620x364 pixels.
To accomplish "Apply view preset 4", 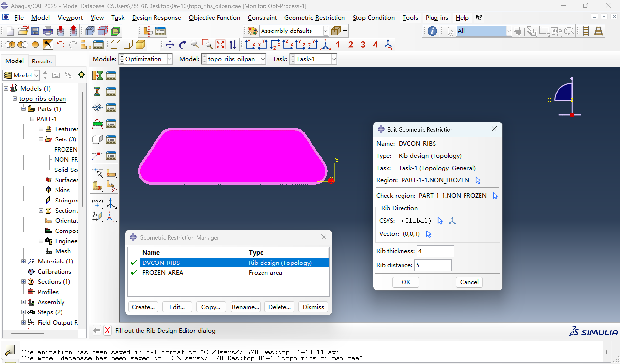I will [x=375, y=45].
